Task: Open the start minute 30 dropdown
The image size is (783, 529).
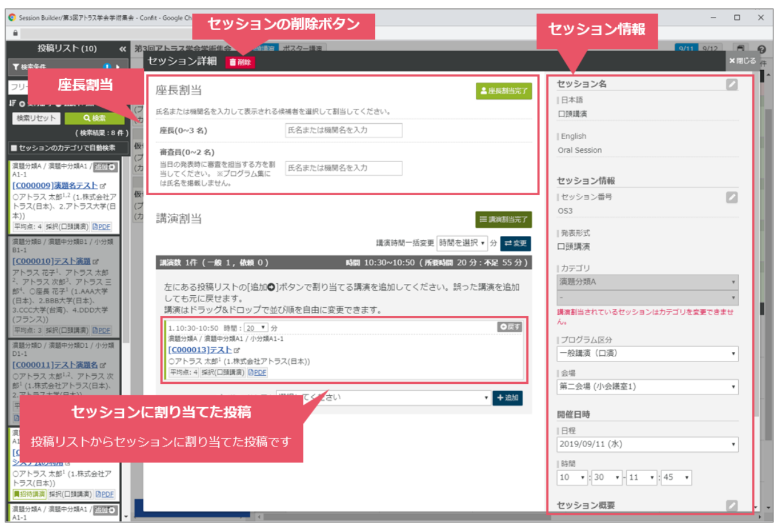Action: coord(607,478)
